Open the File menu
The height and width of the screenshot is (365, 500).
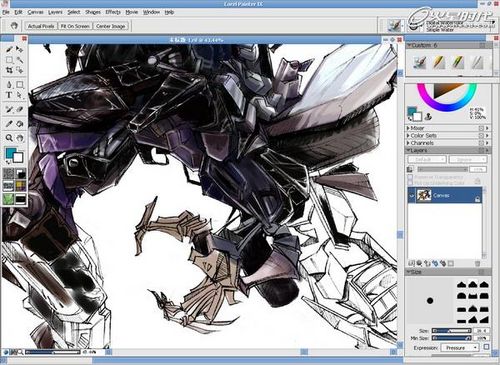6,12
